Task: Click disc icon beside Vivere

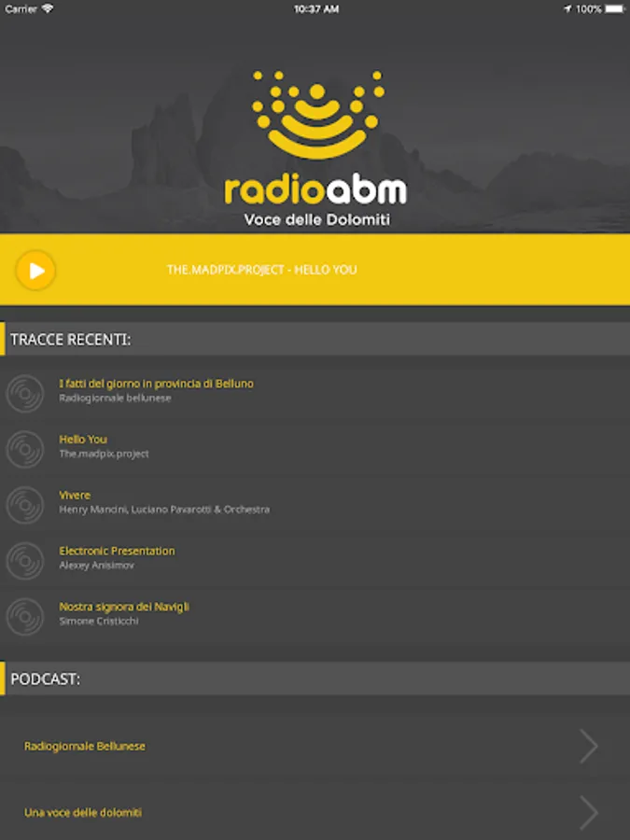Action: (24, 505)
